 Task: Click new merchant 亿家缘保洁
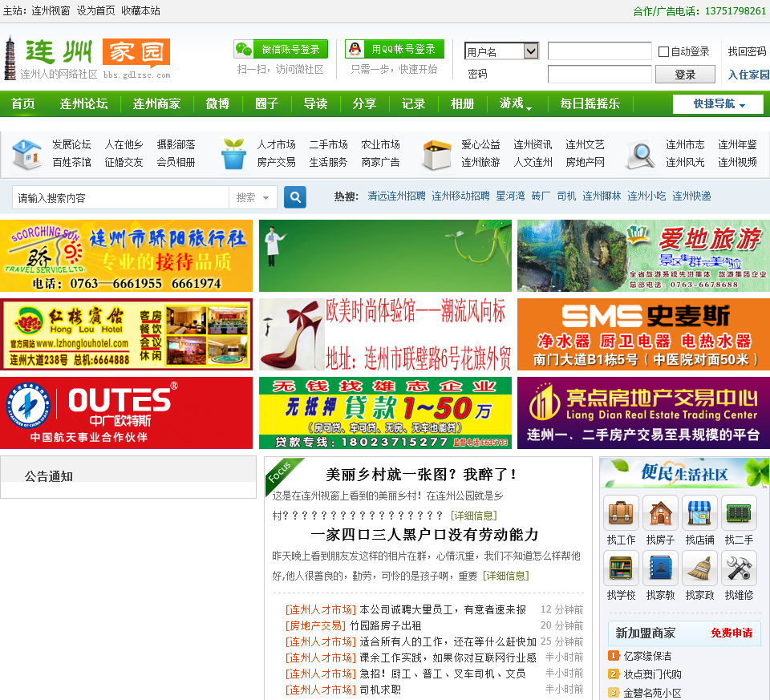pos(647,657)
